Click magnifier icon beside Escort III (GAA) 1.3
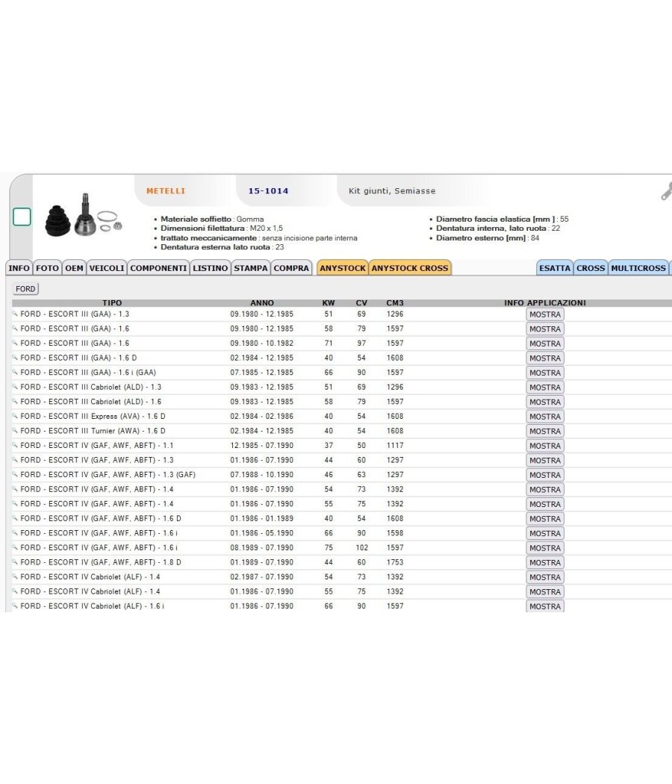Viewport: 672px width, 784px height. tap(15, 314)
